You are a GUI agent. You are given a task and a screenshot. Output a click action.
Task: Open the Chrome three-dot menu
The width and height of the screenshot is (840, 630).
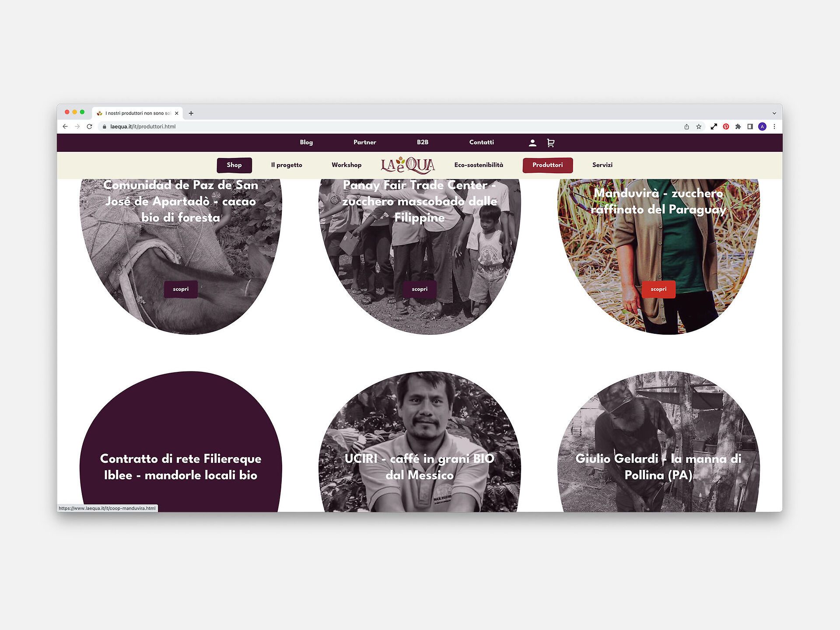tap(774, 126)
